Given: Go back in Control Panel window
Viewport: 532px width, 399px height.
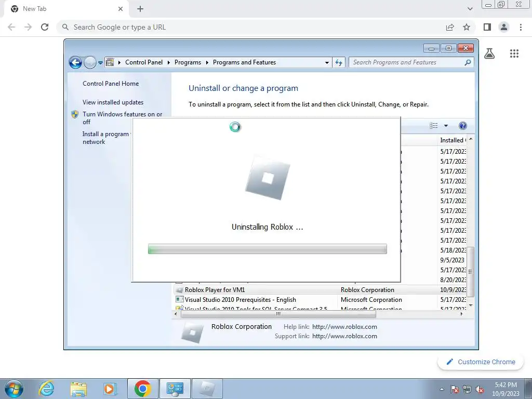Looking at the screenshot, I should pos(75,62).
